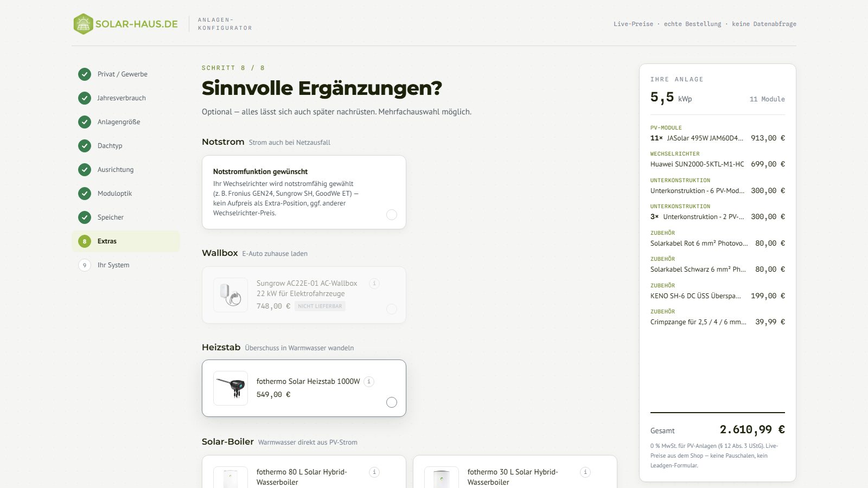This screenshot has width=868, height=488.
Task: Go to the Speicher step
Action: [x=126, y=217]
